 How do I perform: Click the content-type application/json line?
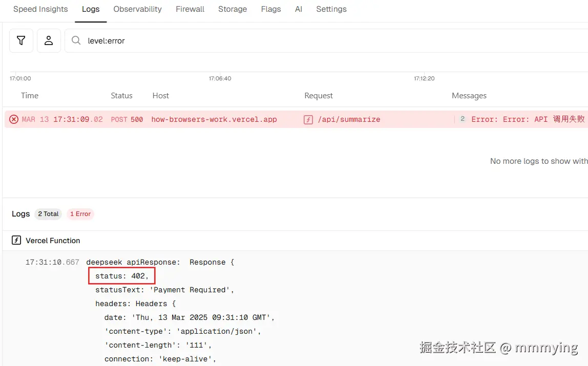tap(183, 332)
